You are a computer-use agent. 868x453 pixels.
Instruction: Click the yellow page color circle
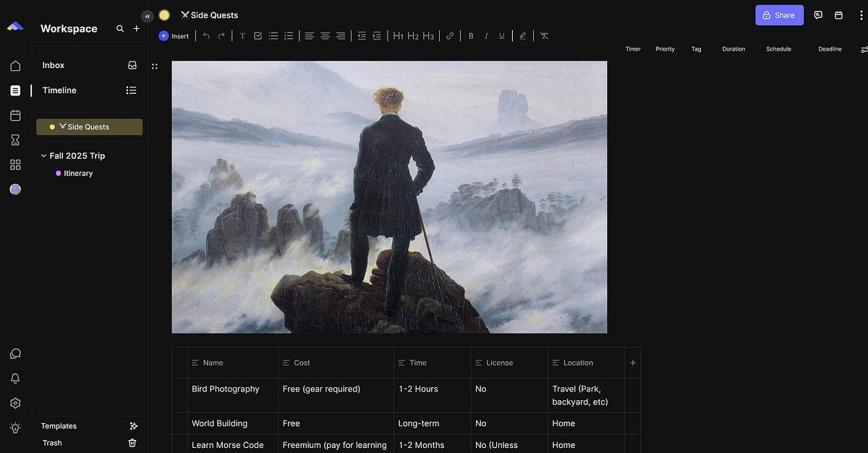[x=164, y=15]
